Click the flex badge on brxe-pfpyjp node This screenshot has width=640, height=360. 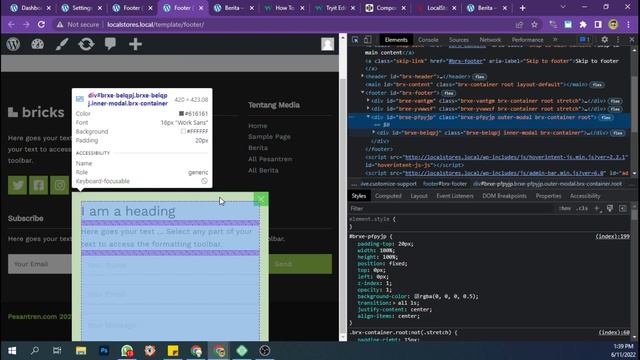point(606,117)
